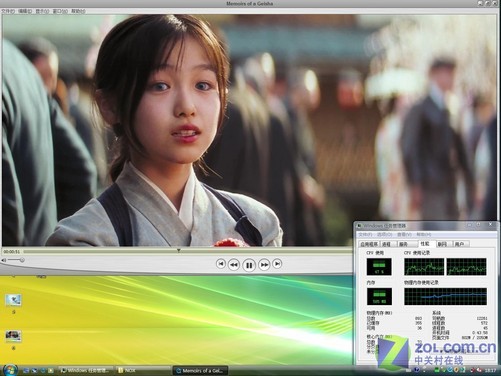Click the rewind button in QuickTime
The image size is (501, 376).
[x=234, y=265]
